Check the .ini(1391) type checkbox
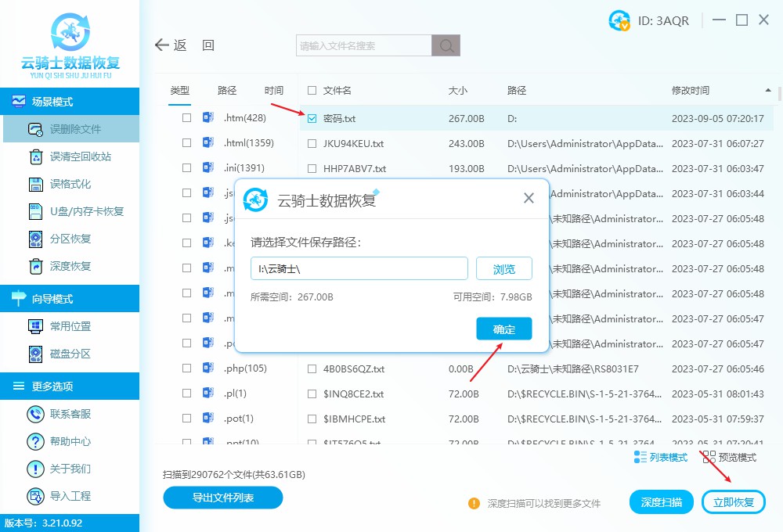Screen dimensions: 783x532 [187, 167]
